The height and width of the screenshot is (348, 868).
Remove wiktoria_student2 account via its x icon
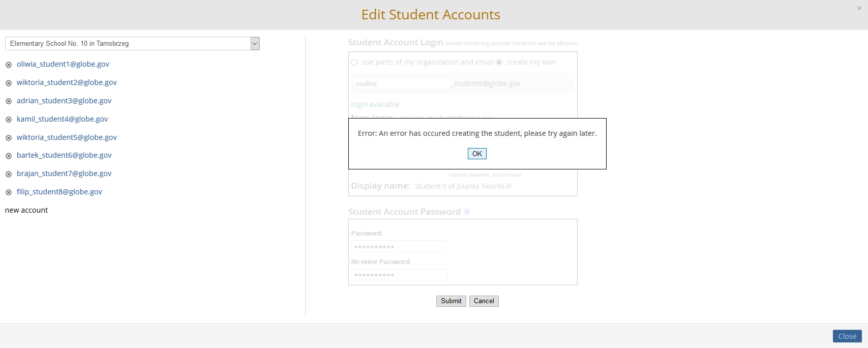pos(9,83)
